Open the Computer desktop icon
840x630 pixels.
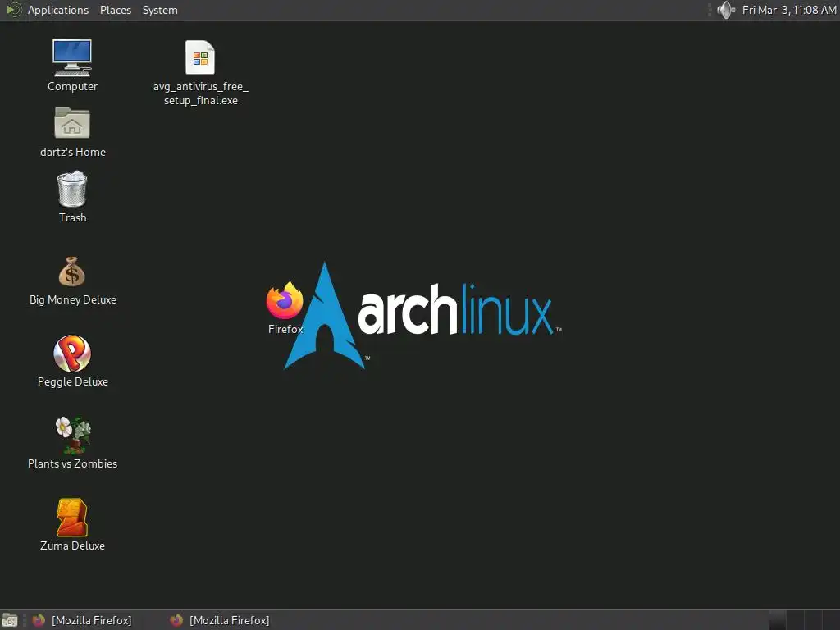tap(72, 57)
